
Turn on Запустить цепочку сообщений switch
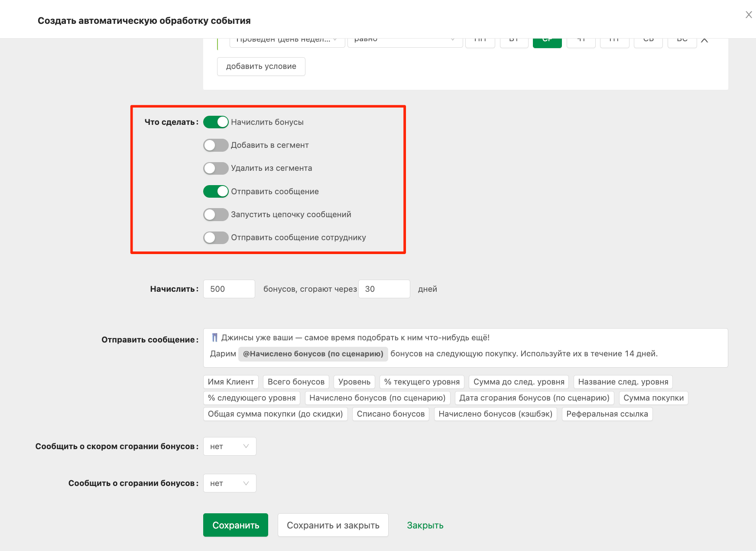click(x=216, y=215)
